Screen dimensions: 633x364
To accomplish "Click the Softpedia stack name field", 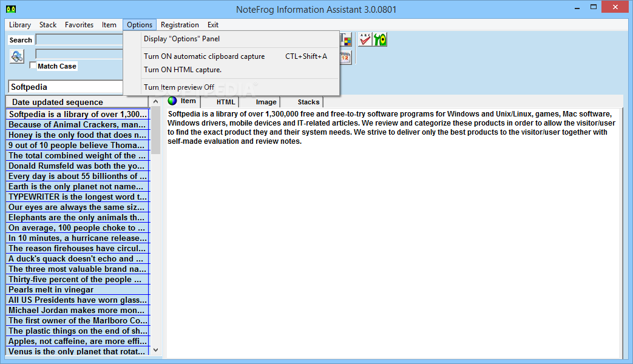I will pos(65,87).
